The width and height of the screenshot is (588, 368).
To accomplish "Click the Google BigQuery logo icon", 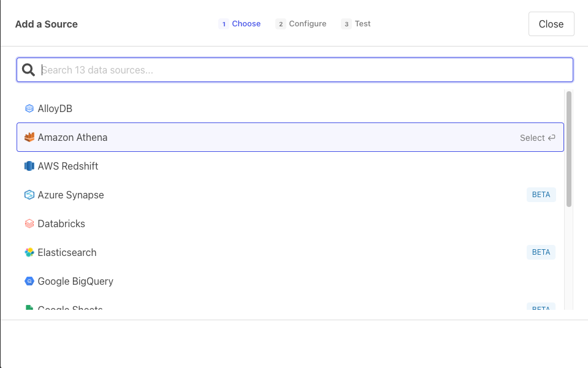I will point(29,281).
